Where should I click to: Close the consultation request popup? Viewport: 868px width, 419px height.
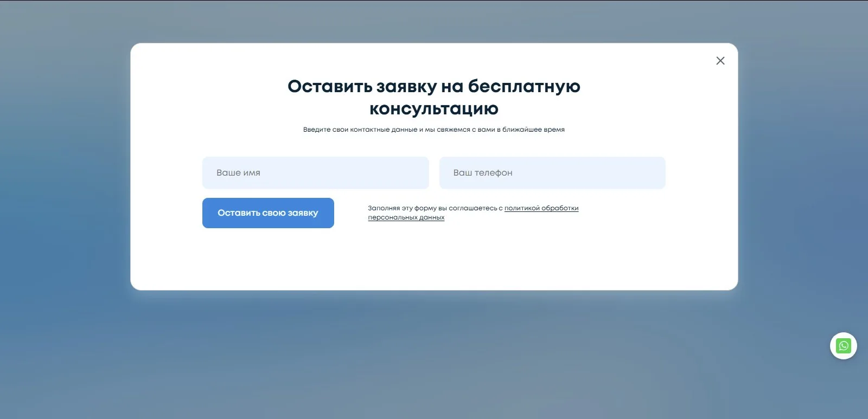click(x=720, y=61)
